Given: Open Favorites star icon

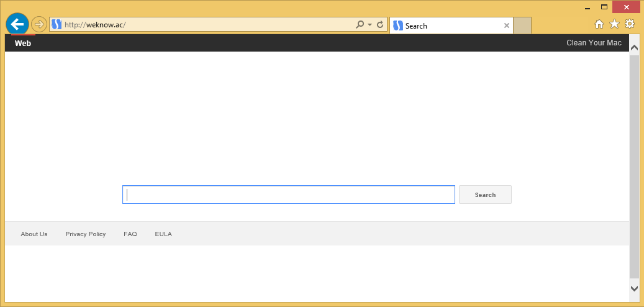Looking at the screenshot, I should click(x=614, y=24).
